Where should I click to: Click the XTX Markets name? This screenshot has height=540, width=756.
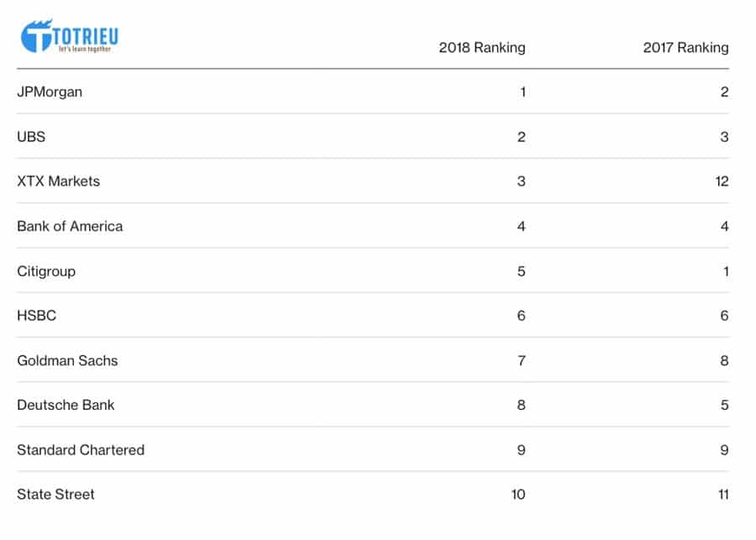tap(58, 181)
